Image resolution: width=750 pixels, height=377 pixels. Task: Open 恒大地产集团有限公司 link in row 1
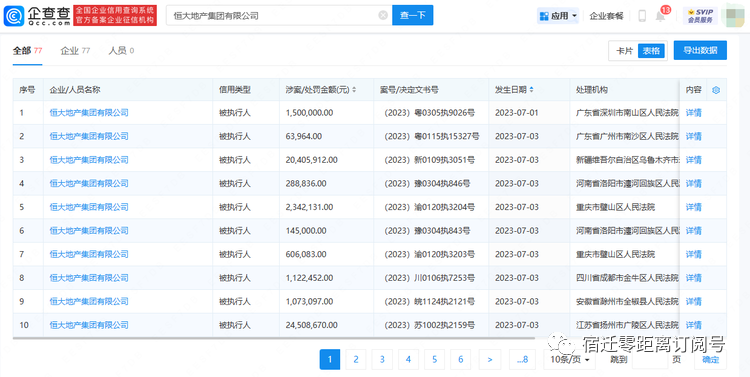(x=89, y=113)
